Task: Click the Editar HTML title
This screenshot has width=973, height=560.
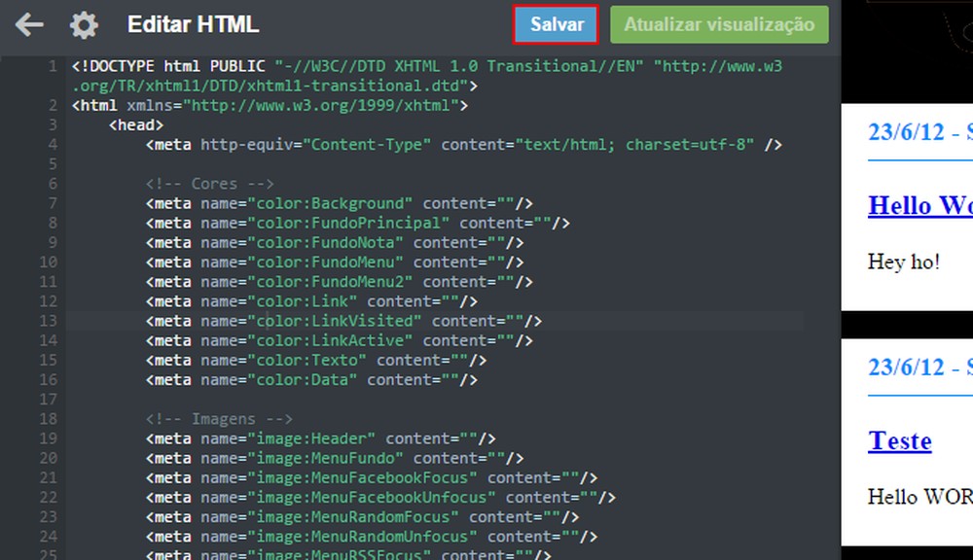Action: pos(193,24)
